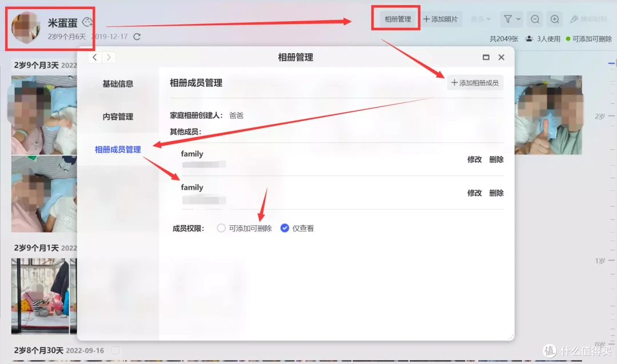Image resolution: width=617 pixels, height=364 pixels.
Task: Select 相册成员管理 tab
Action: [118, 150]
